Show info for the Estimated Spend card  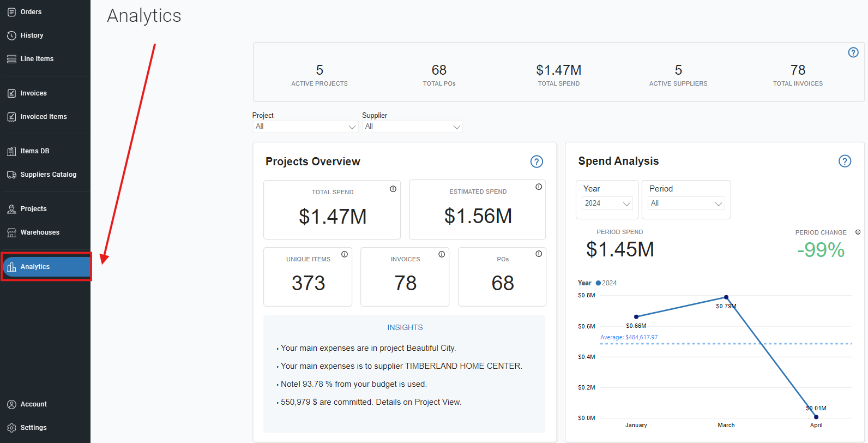coord(539,187)
